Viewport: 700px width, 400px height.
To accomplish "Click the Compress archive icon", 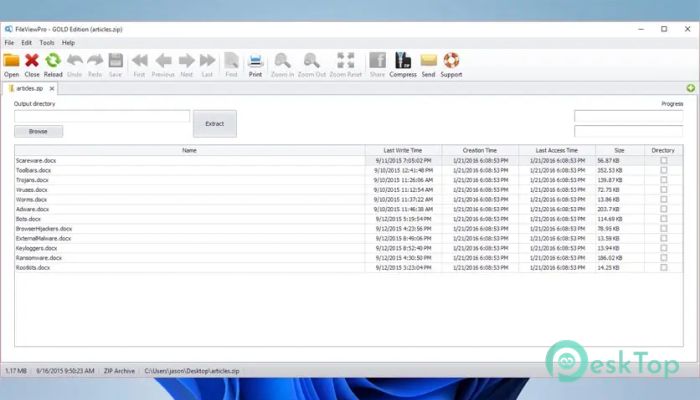I will (x=403, y=60).
